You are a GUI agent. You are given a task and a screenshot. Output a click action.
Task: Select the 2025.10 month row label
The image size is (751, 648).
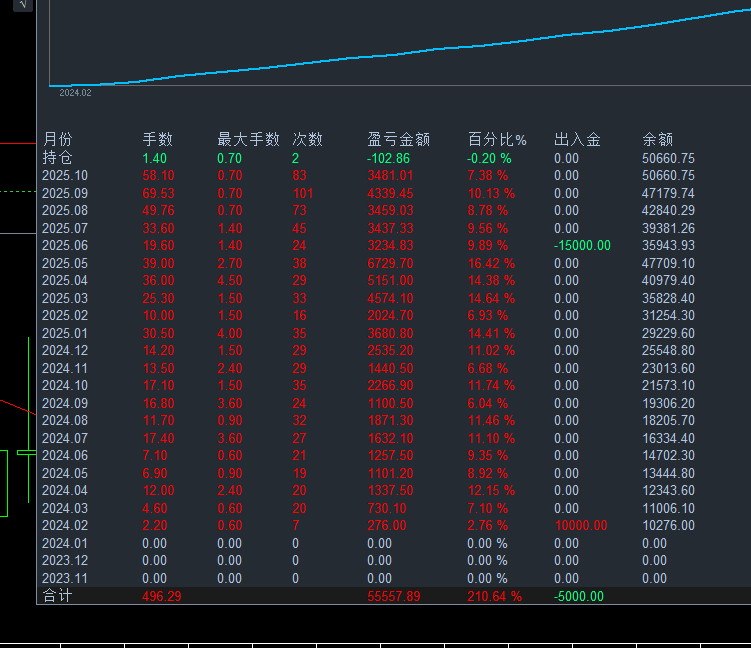65,175
